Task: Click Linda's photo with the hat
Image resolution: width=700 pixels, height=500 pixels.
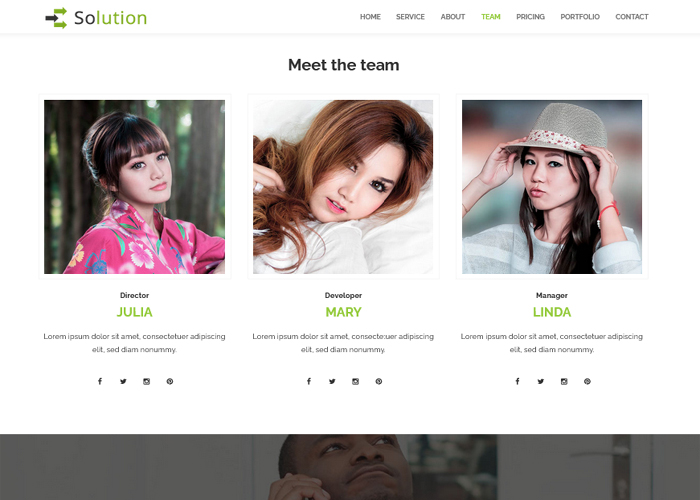Action: (x=552, y=187)
